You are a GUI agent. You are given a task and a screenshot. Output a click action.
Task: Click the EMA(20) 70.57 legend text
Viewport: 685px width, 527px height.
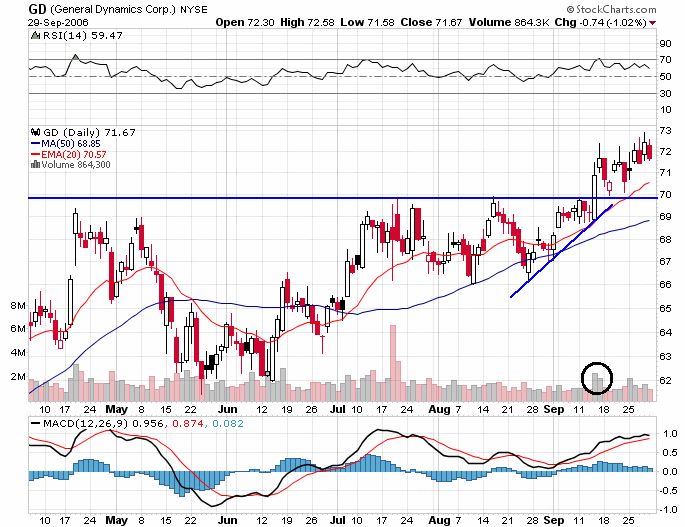tap(73, 154)
